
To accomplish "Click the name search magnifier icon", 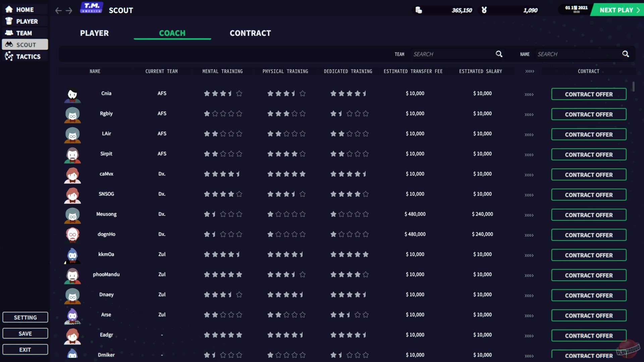I will click(x=626, y=54).
